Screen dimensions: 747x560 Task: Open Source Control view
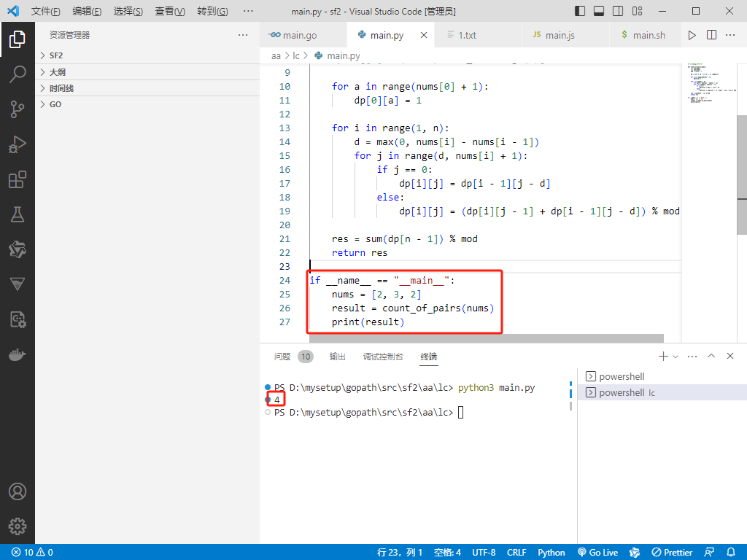click(18, 109)
